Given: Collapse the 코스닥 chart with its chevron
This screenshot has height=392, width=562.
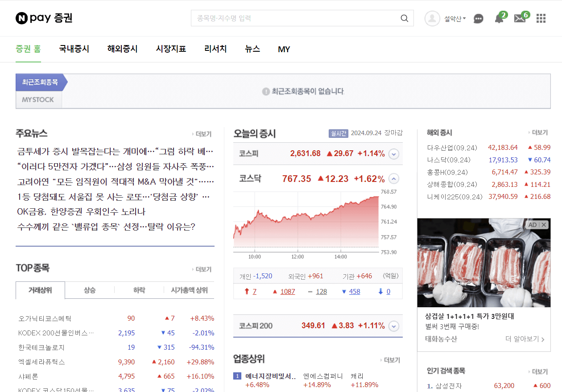Looking at the screenshot, I should [x=393, y=178].
